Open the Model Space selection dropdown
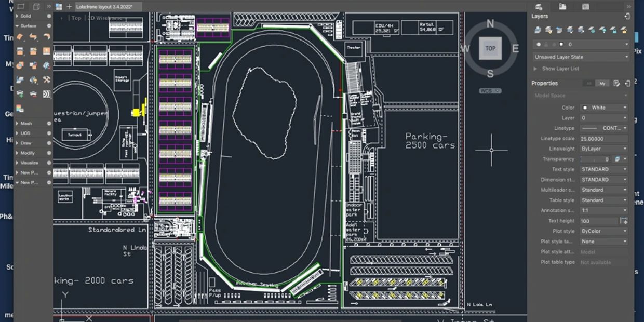Image resolution: width=644 pixels, height=322 pixels. point(582,96)
